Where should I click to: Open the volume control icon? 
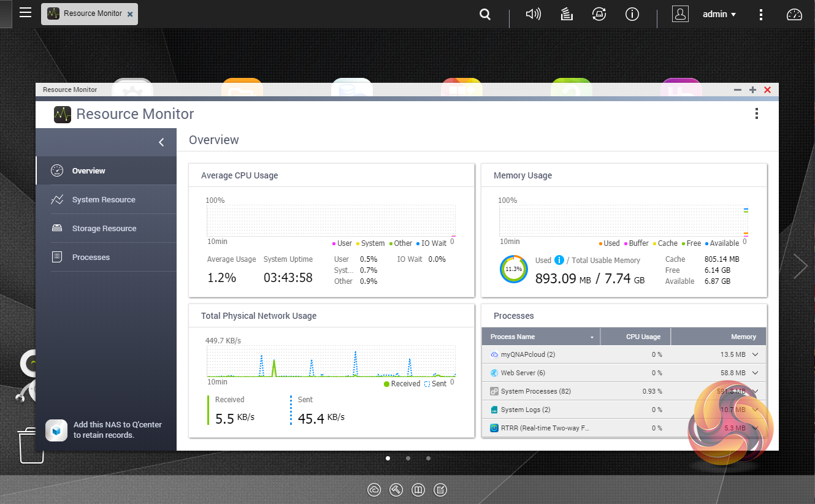click(x=533, y=14)
